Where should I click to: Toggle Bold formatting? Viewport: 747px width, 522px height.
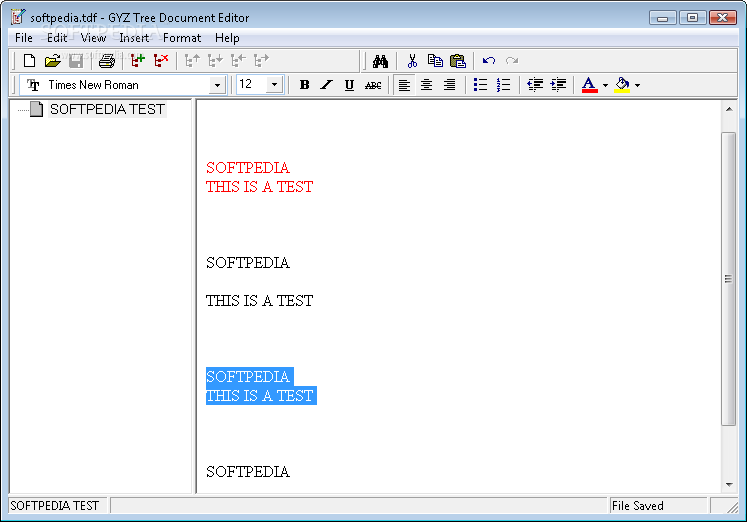click(x=304, y=85)
